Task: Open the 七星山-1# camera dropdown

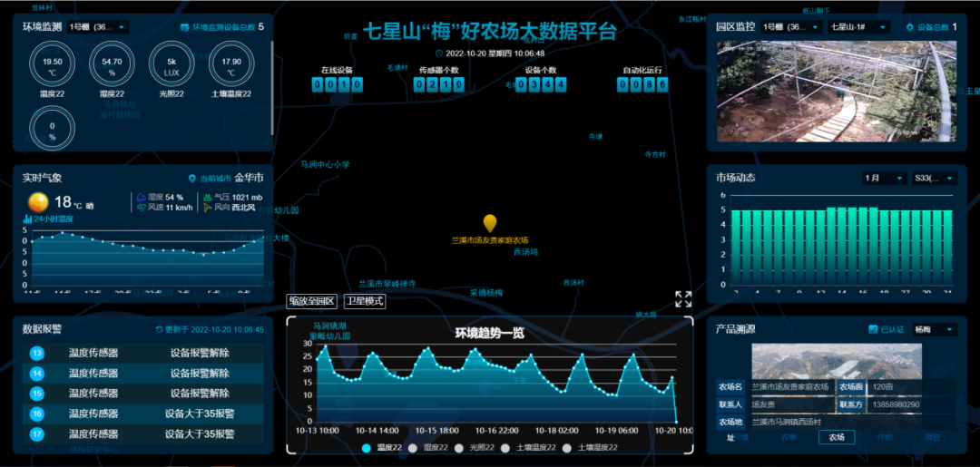Action: pos(858,27)
